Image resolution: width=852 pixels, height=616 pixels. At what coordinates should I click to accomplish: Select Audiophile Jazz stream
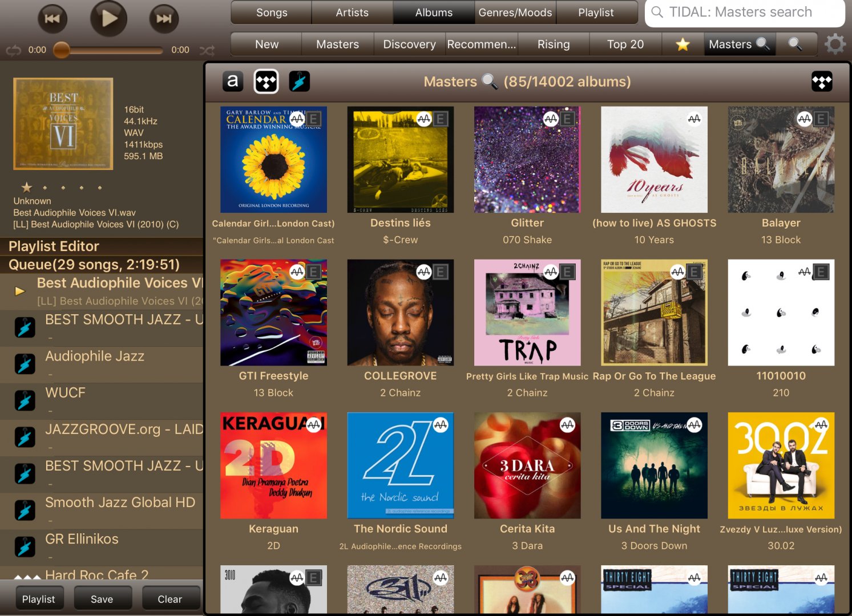pos(102,364)
